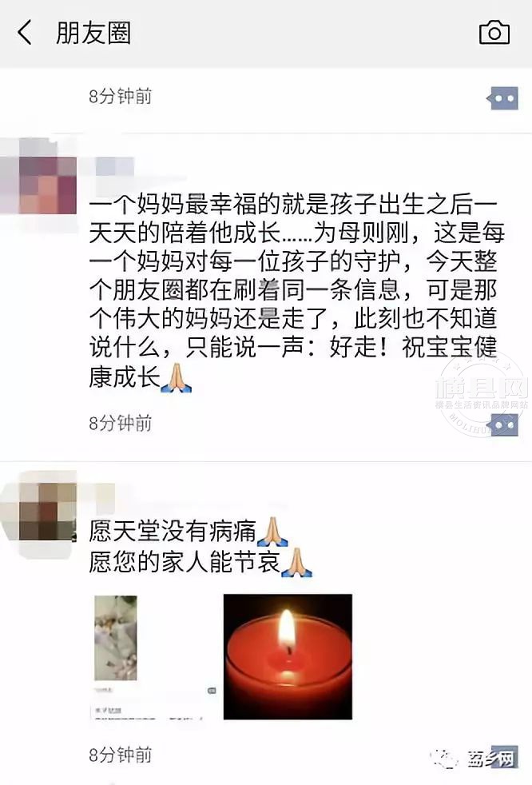
Task: Tap the back arrow in header
Action: 25,33
